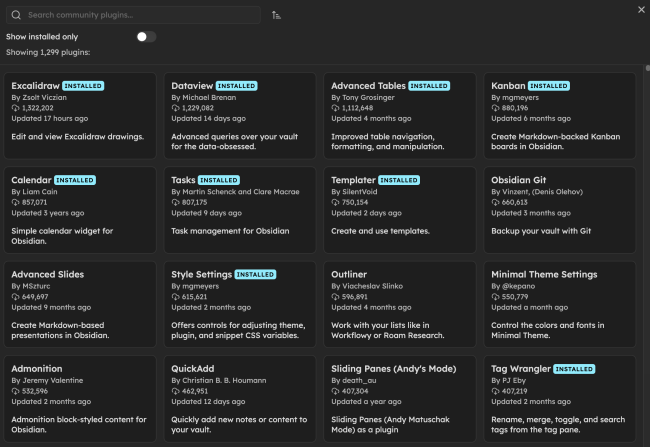Open the Tasks plugin card
Screen dimensions: 650x447
coord(240,210)
